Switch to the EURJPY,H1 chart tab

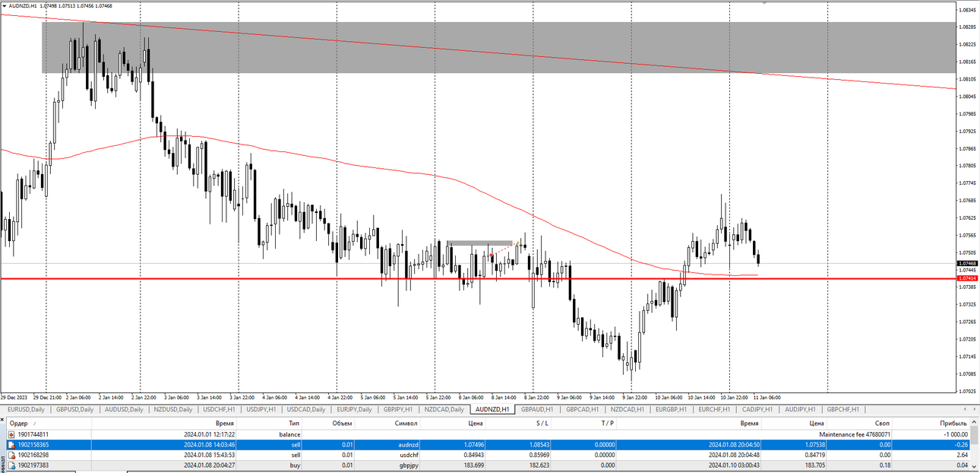click(x=354, y=409)
